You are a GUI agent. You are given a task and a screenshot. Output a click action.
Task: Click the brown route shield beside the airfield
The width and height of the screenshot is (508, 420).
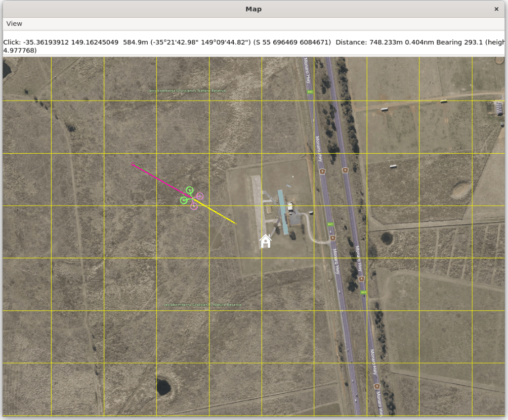coord(322,172)
